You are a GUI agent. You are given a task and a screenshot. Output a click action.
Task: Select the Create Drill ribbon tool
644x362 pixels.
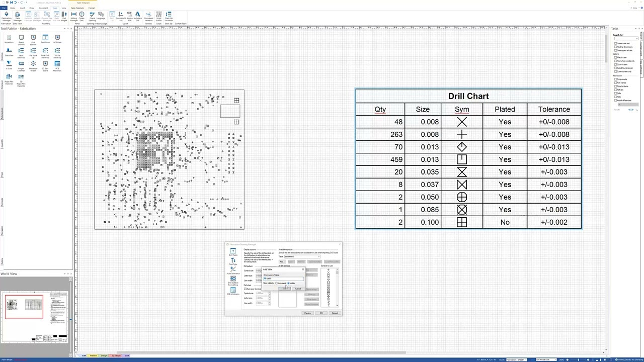tap(82, 17)
